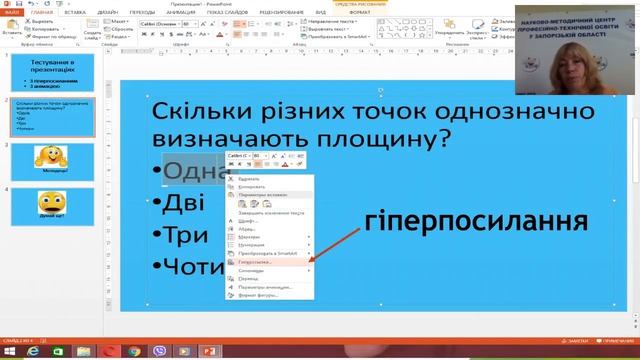
Task: Click the Save icon in the title bar
Action: [x=19, y=4]
